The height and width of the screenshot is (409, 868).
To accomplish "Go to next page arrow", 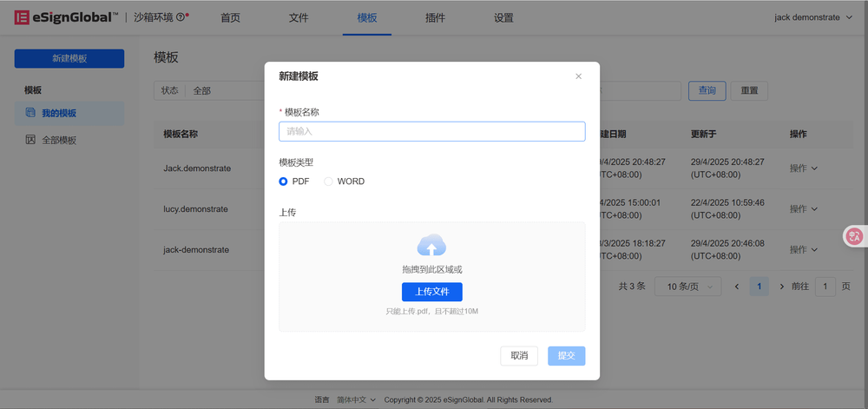I will [781, 287].
